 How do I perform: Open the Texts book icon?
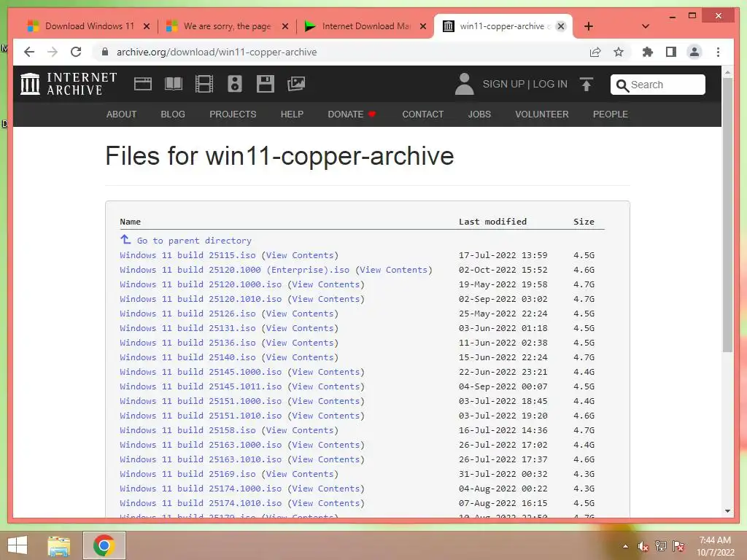[174, 84]
